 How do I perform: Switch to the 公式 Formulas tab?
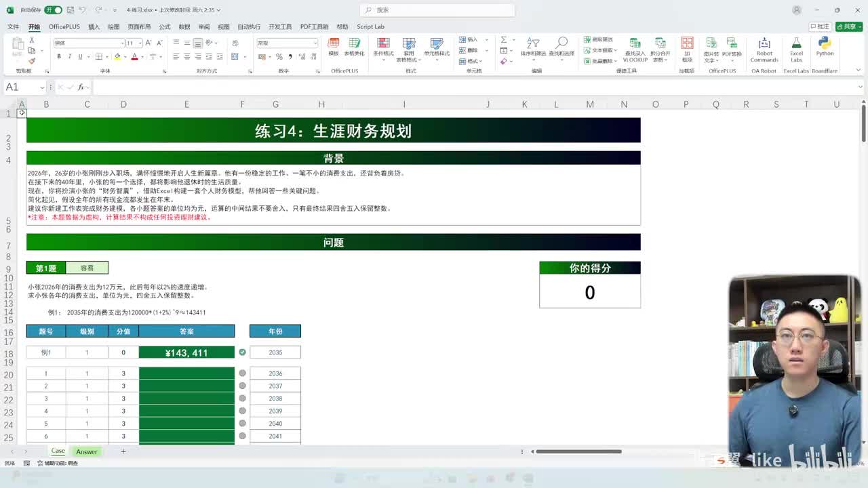point(164,26)
